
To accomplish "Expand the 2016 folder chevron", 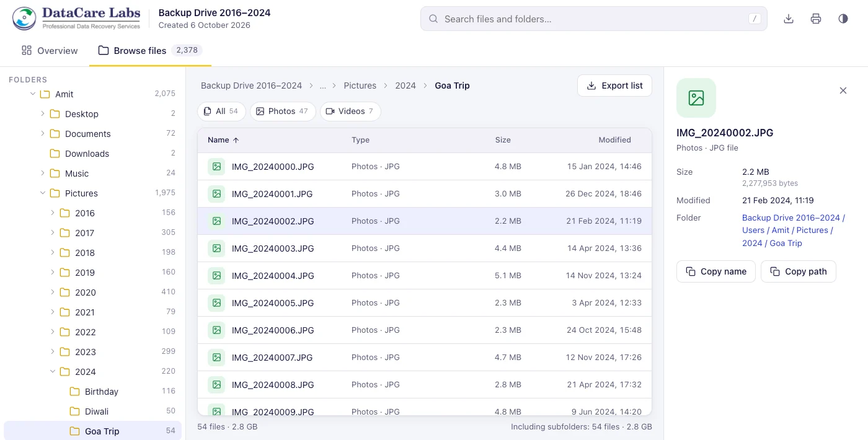I will 53,213.
